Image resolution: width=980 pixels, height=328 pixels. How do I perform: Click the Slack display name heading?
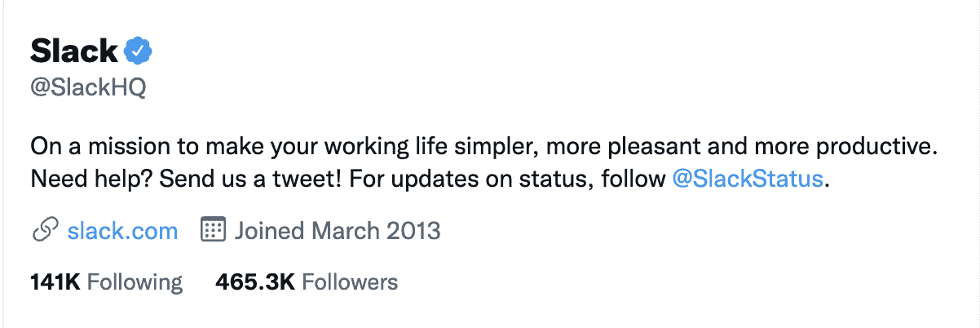[x=74, y=52]
